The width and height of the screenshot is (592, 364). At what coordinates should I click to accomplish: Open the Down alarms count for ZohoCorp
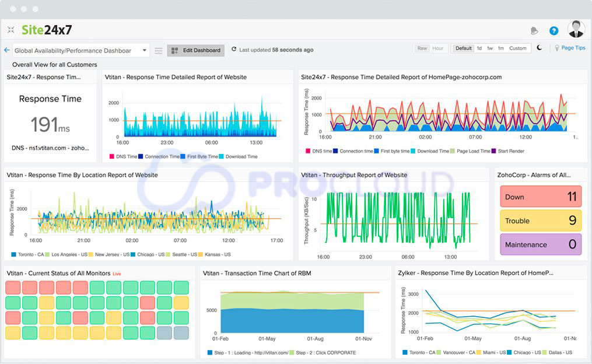540,197
